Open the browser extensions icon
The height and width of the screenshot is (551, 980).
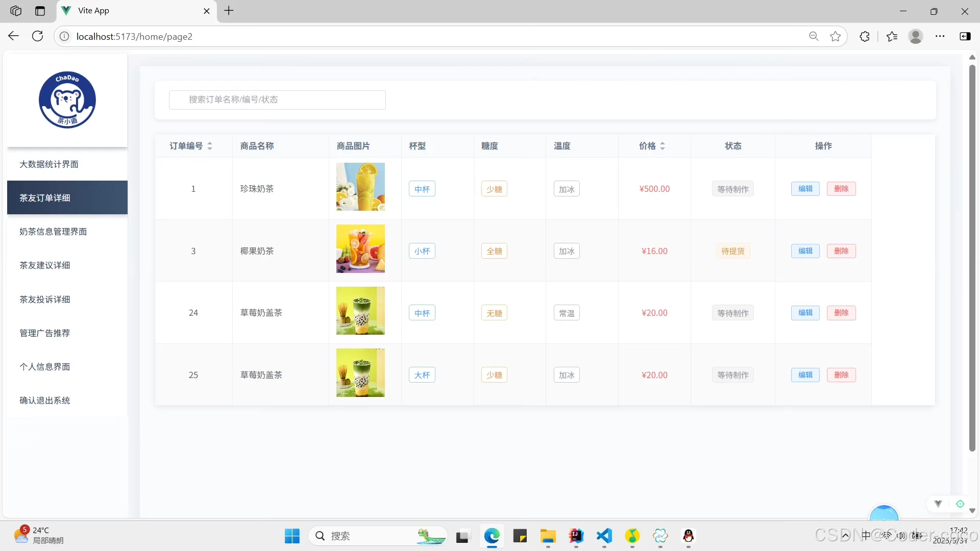tap(864, 36)
